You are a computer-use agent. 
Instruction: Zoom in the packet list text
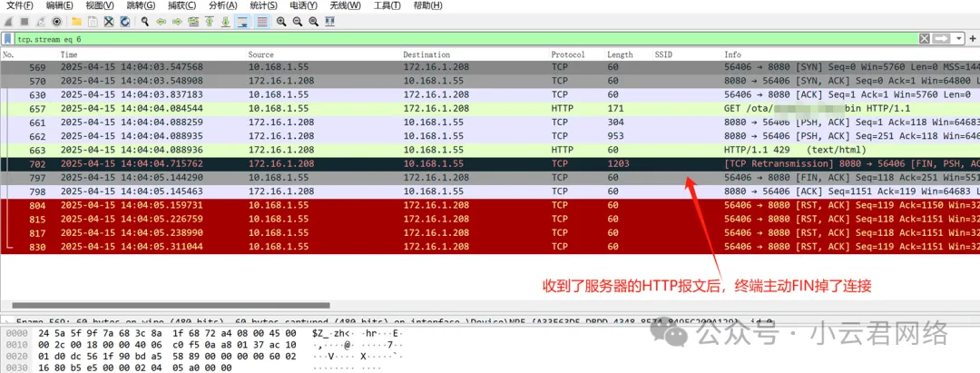pyautogui.click(x=281, y=21)
